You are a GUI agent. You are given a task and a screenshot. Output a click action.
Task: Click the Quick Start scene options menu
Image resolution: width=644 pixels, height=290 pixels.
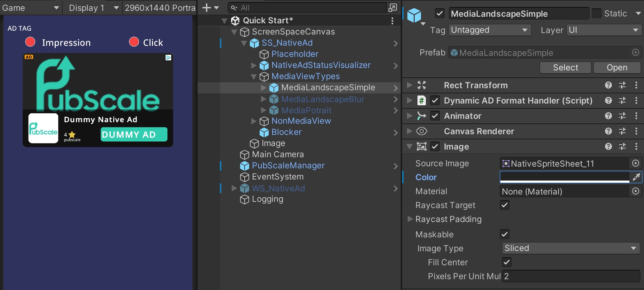coord(392,21)
